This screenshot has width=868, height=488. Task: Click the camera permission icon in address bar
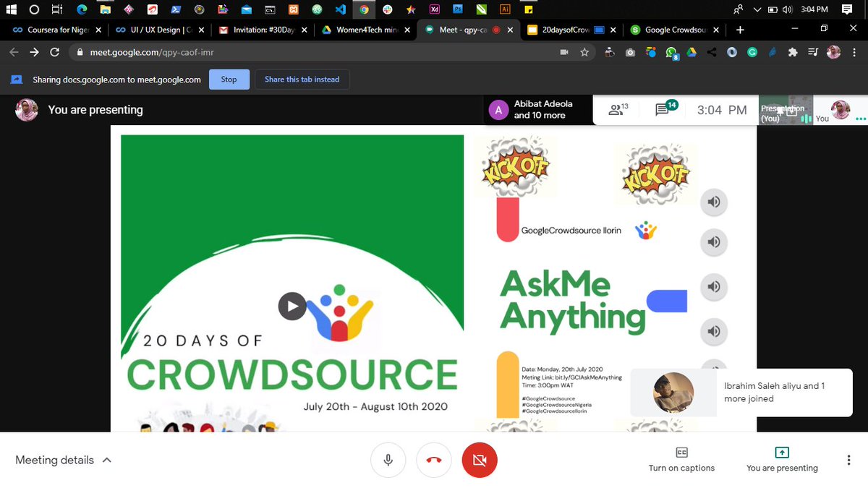coord(564,53)
